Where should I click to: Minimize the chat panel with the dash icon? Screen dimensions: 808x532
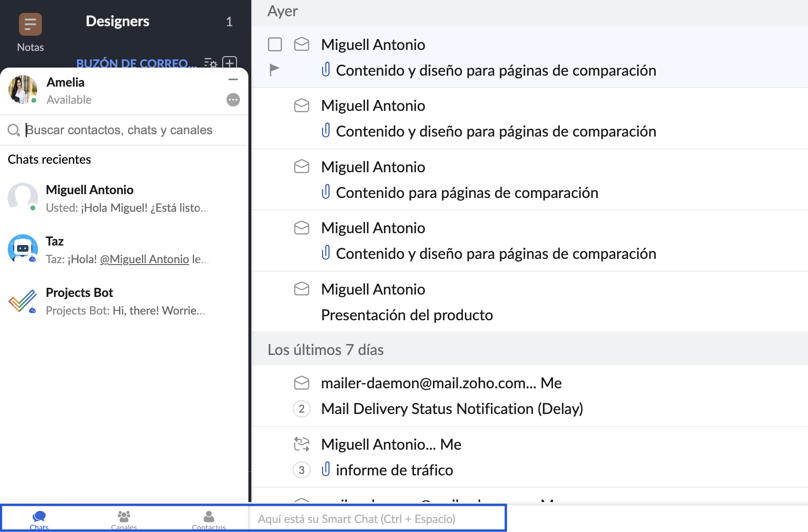click(233, 80)
